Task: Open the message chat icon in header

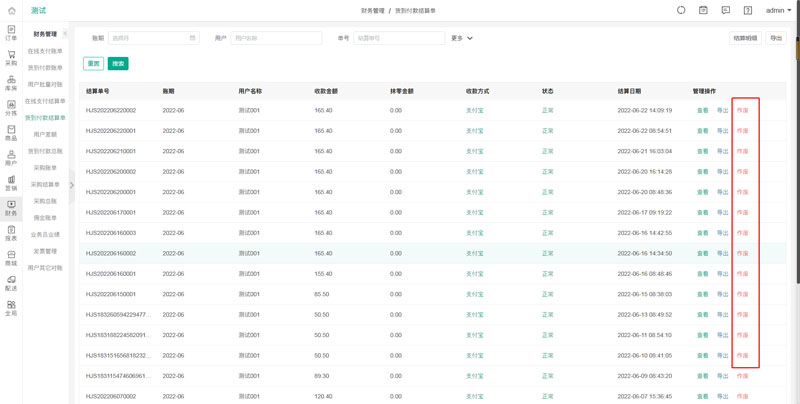Action: point(725,10)
